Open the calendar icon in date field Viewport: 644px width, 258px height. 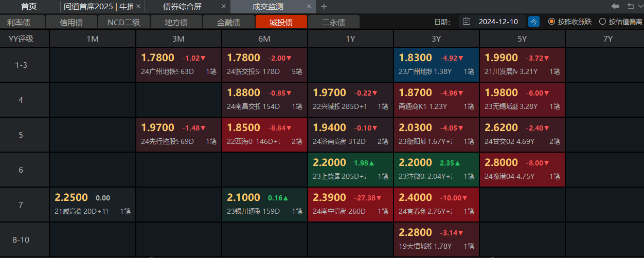[467, 22]
